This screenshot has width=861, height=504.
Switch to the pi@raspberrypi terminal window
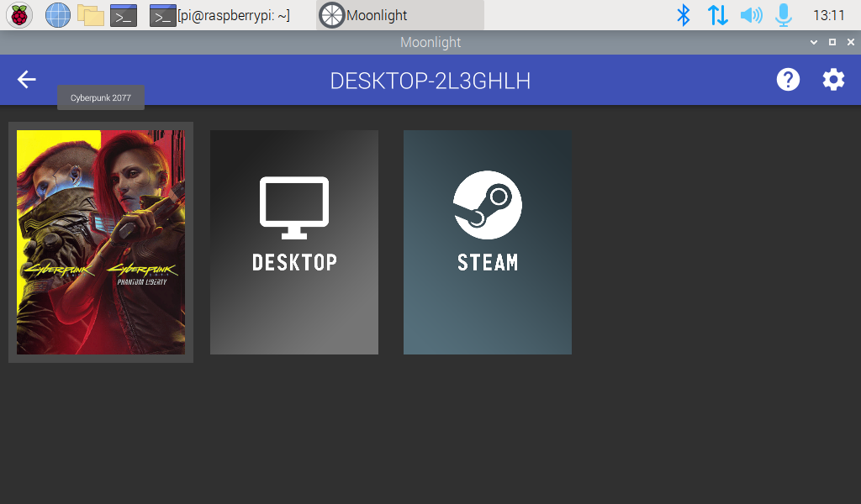(220, 14)
